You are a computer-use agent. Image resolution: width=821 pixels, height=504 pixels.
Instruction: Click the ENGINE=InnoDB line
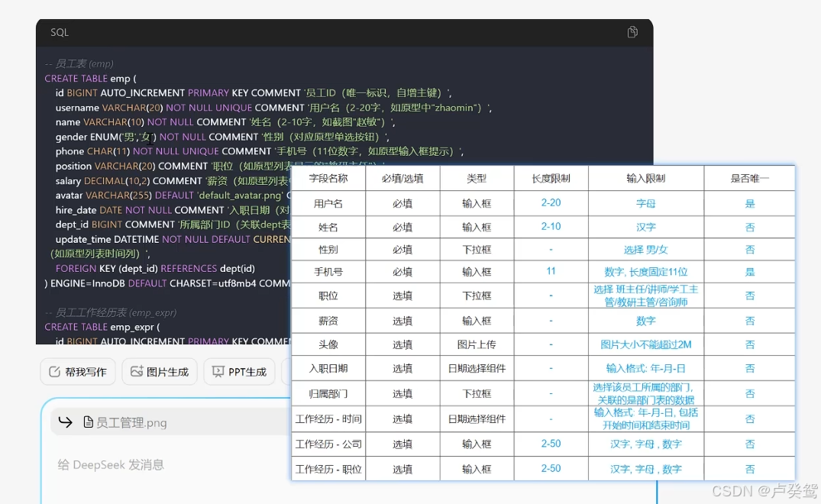point(167,283)
